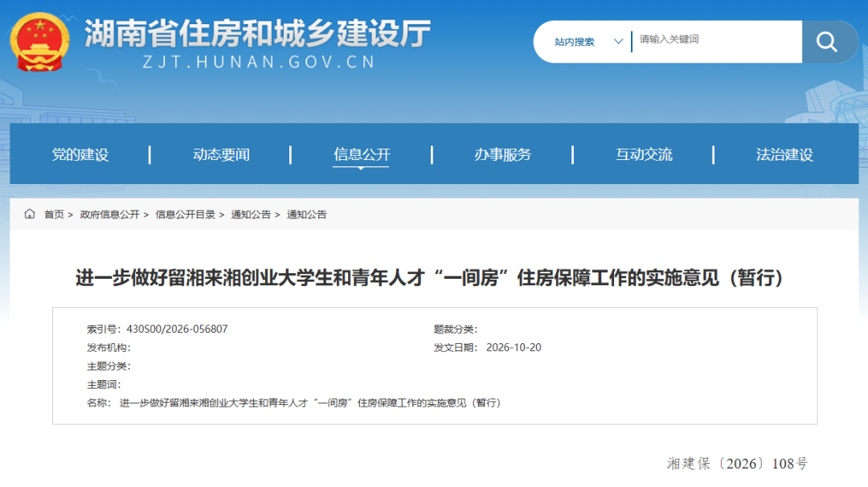Image resolution: width=868 pixels, height=487 pixels.
Task: Go to 首页 breadcrumb link
Action: pyautogui.click(x=54, y=215)
